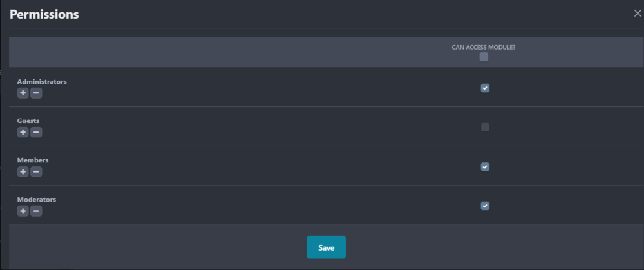Viewport: 644px width, 270px height.
Task: Click the minus icon under Members
Action: (x=37, y=172)
